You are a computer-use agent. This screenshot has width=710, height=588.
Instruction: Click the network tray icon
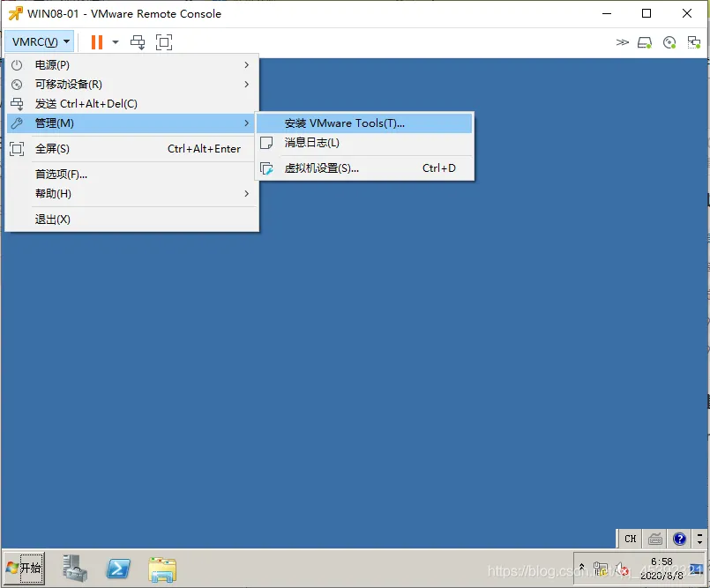click(x=601, y=569)
